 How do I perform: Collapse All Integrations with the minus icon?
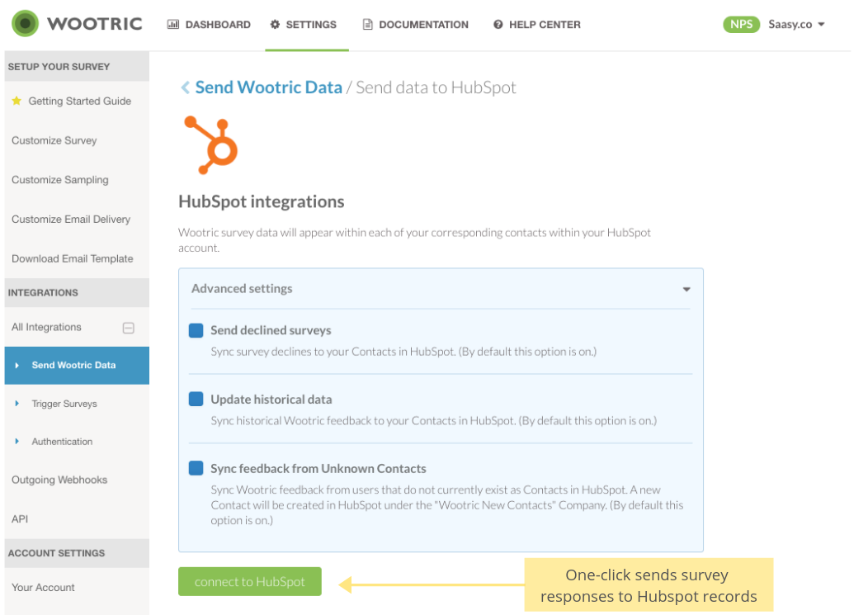click(x=128, y=328)
